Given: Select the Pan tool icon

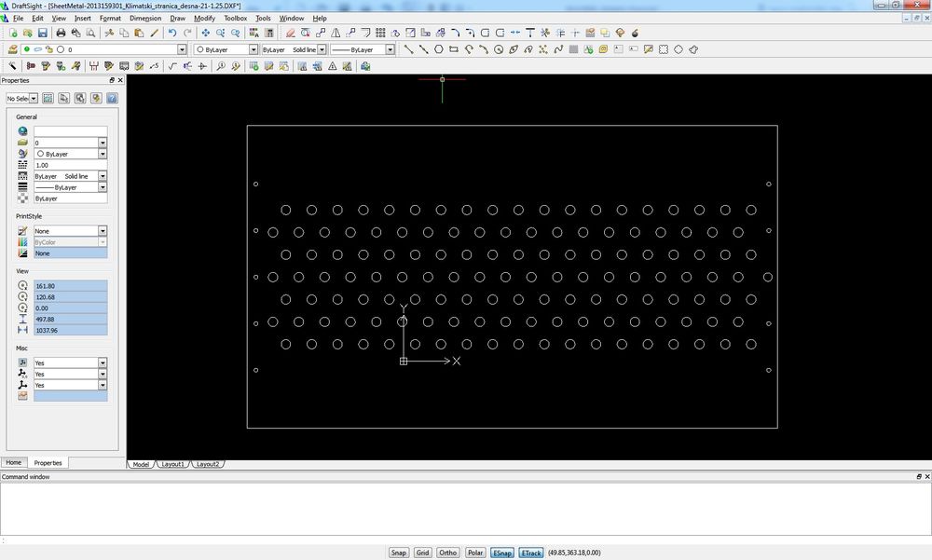Looking at the screenshot, I should click(205, 34).
